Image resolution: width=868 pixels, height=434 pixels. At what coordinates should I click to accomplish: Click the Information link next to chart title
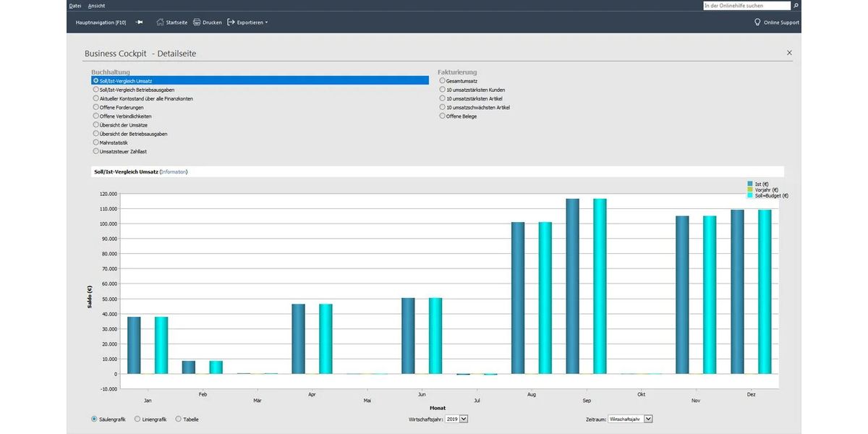[x=174, y=172]
